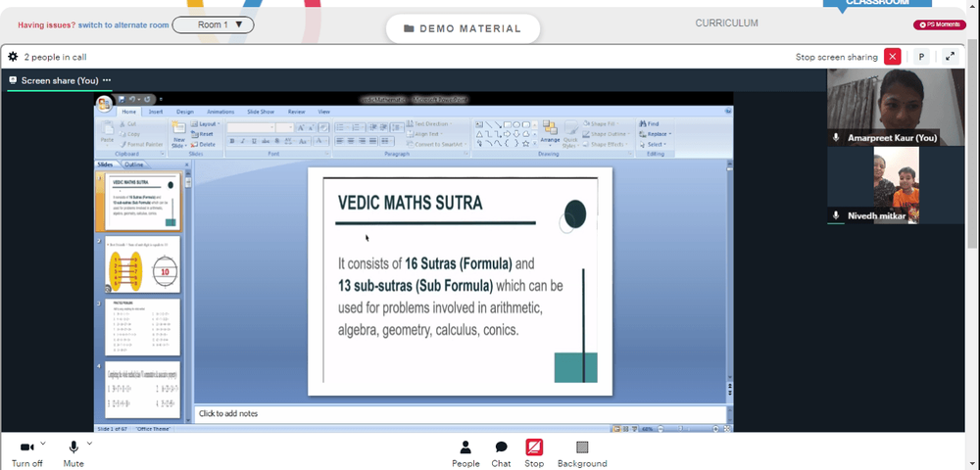
Task: Open Quick Styles gallery
Action: coord(570,134)
